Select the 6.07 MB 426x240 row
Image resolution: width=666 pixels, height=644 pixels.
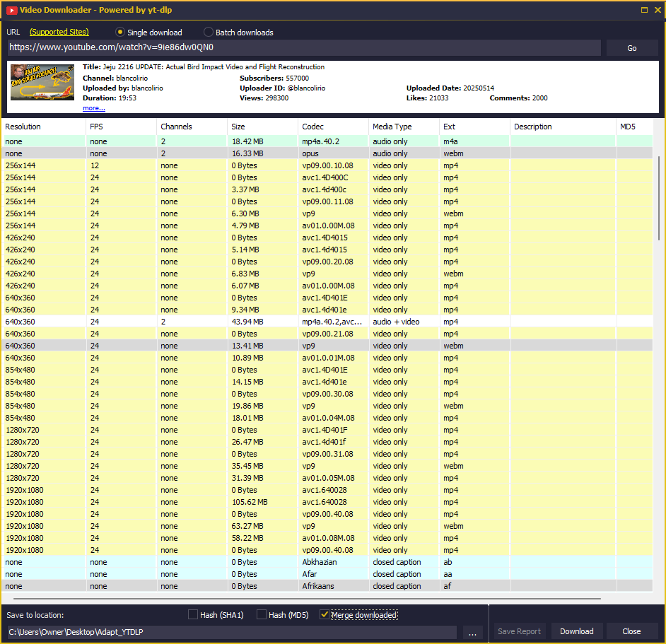click(327, 286)
